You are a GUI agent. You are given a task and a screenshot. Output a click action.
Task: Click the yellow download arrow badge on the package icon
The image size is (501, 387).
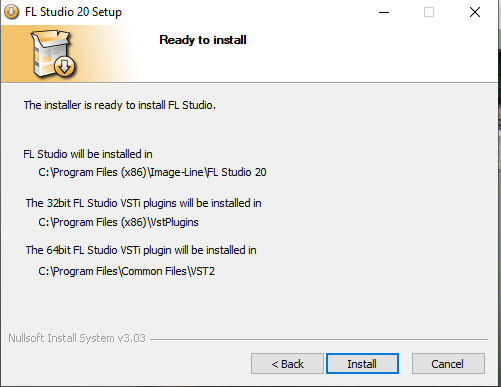coord(64,67)
